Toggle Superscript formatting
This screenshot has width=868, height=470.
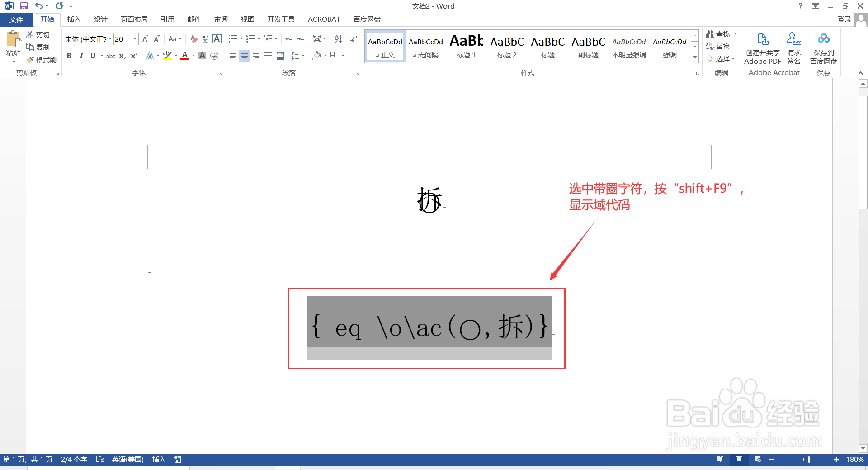(134, 56)
